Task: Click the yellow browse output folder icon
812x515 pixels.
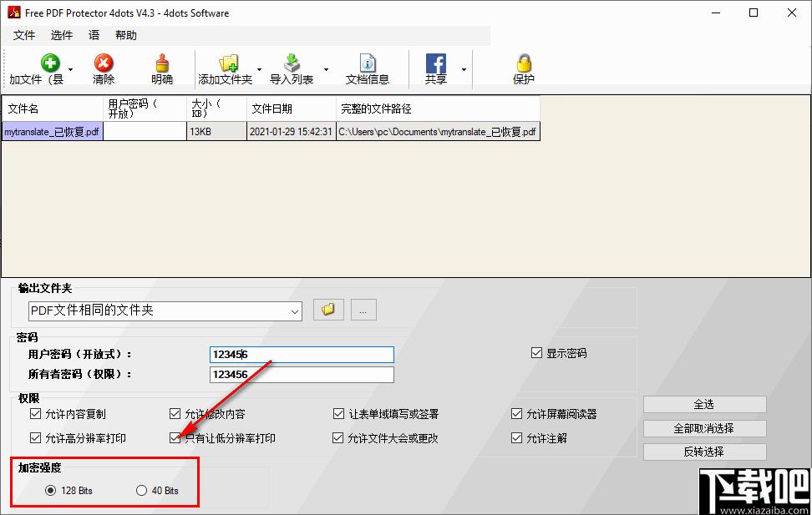Action: pos(328,310)
